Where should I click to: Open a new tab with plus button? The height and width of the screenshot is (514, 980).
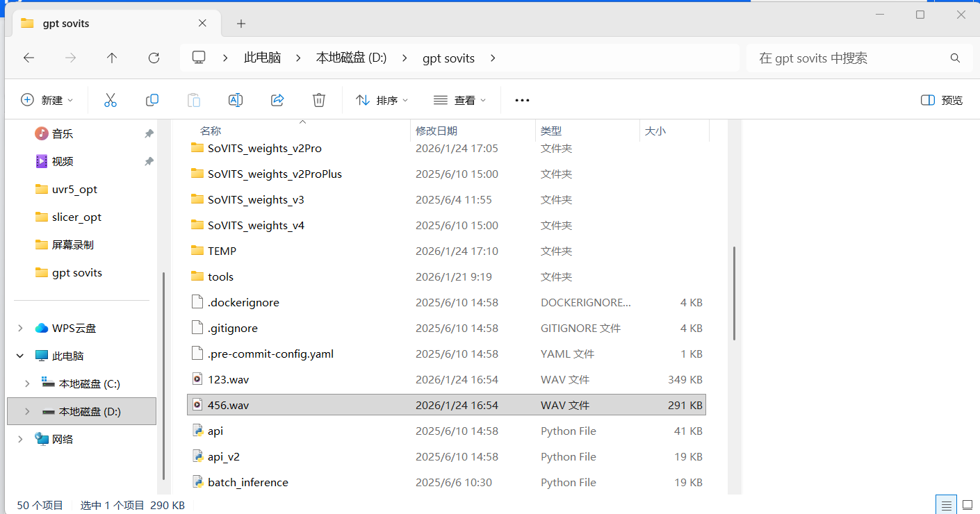[241, 24]
